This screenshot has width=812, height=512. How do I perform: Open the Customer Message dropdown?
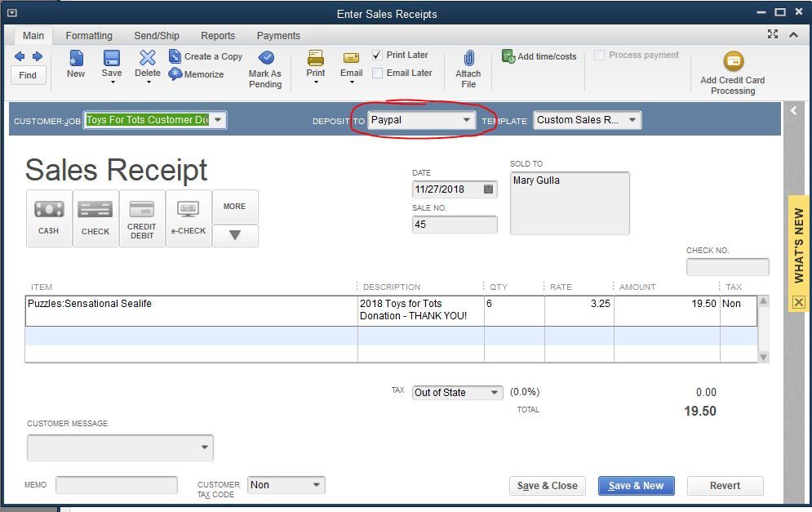pos(205,447)
